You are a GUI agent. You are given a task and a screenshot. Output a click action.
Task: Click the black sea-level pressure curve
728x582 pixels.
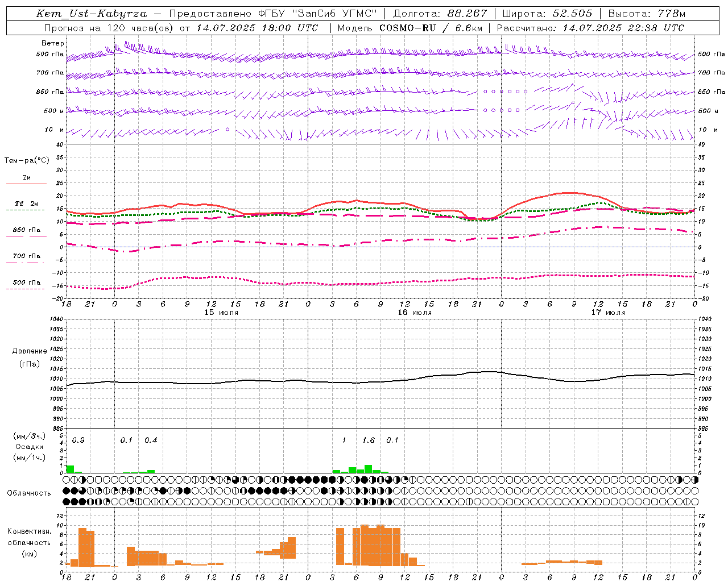click(380, 381)
